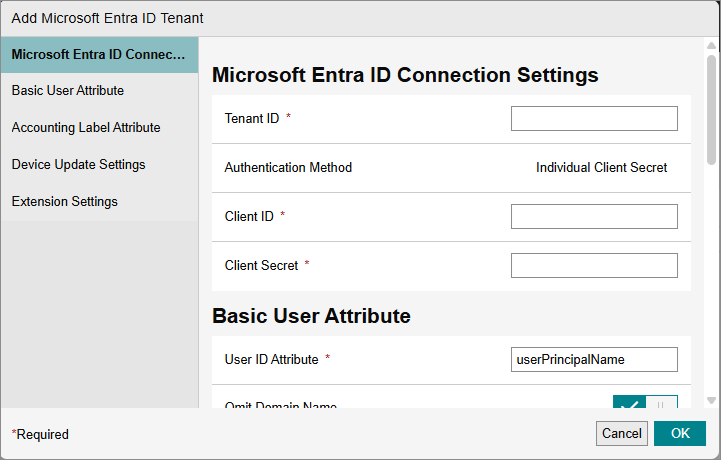Toggle the Omit Domain Name switch

(645, 402)
